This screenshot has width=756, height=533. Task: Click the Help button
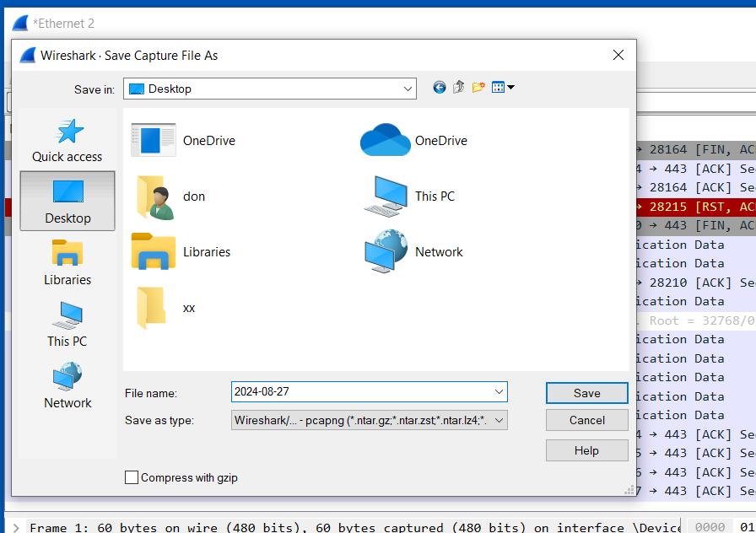586,450
